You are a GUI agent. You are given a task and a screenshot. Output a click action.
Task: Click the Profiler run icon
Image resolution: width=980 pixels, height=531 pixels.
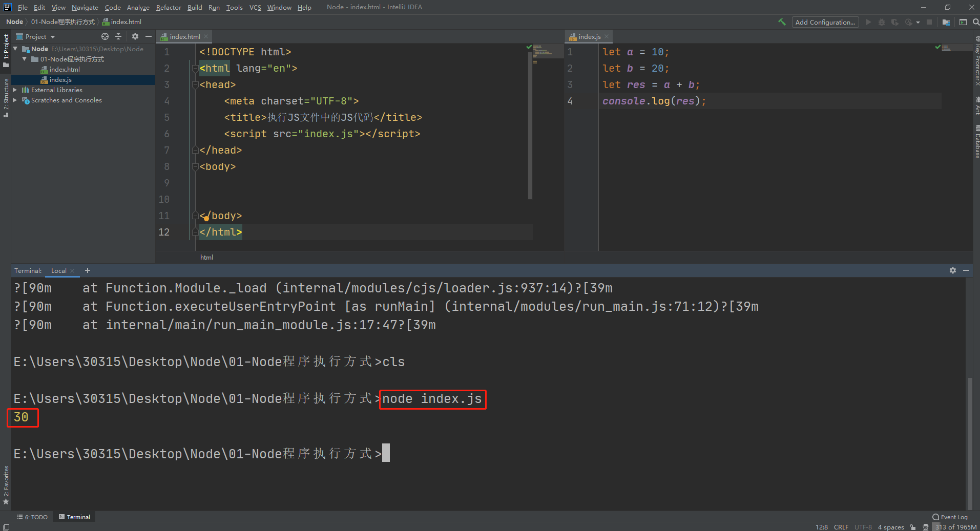(909, 22)
